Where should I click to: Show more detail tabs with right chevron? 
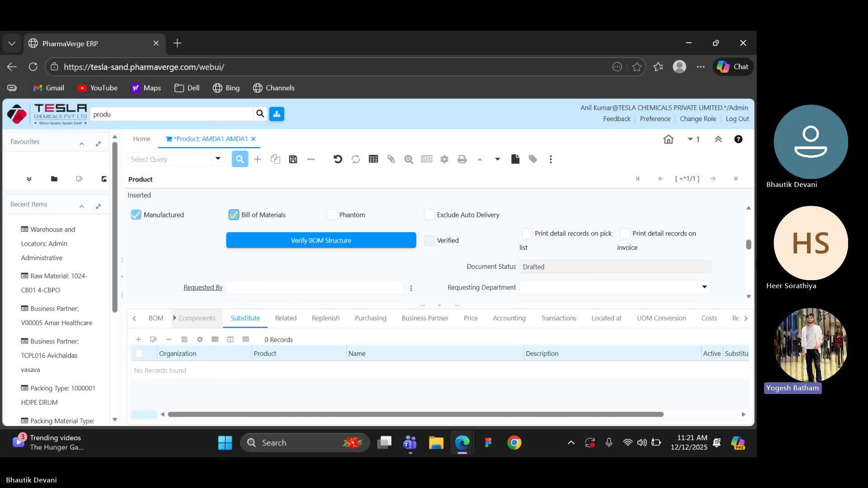[746, 318]
